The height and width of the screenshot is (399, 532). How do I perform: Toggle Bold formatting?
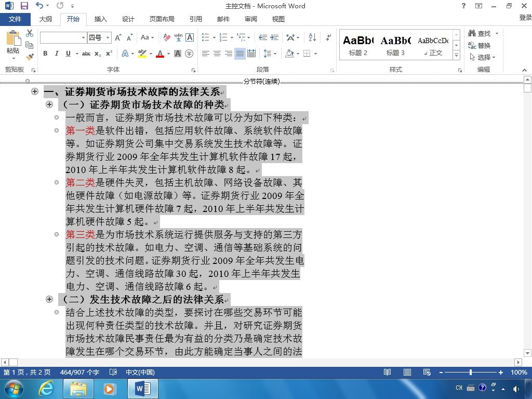[x=45, y=54]
